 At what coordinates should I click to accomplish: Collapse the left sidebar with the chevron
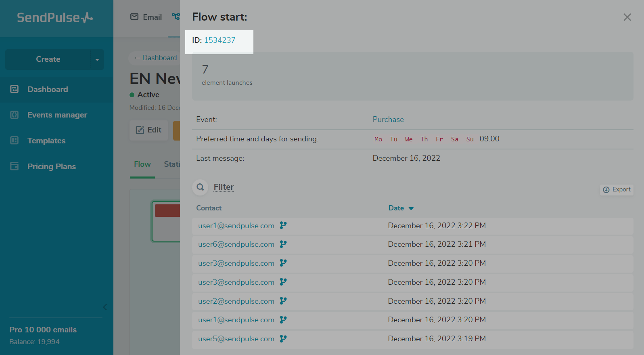(105, 307)
